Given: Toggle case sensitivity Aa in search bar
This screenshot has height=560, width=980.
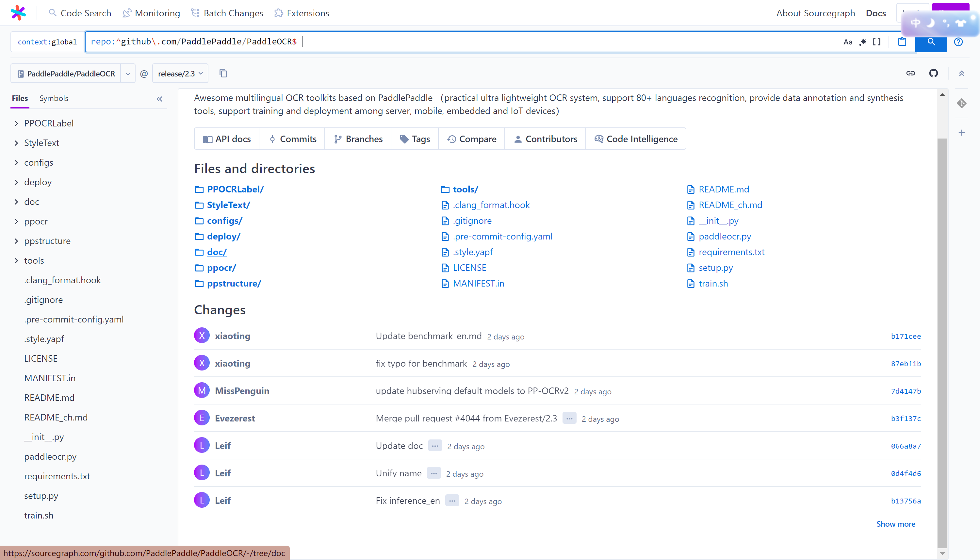Looking at the screenshot, I should click(847, 42).
